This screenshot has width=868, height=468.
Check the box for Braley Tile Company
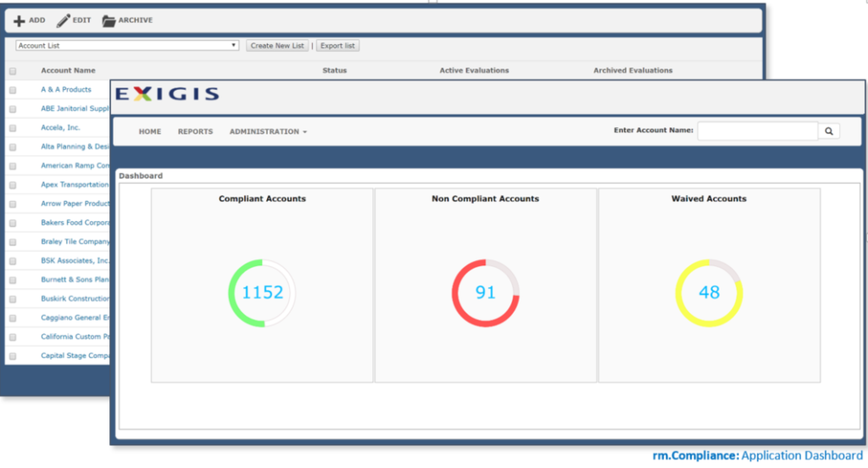pos(13,242)
